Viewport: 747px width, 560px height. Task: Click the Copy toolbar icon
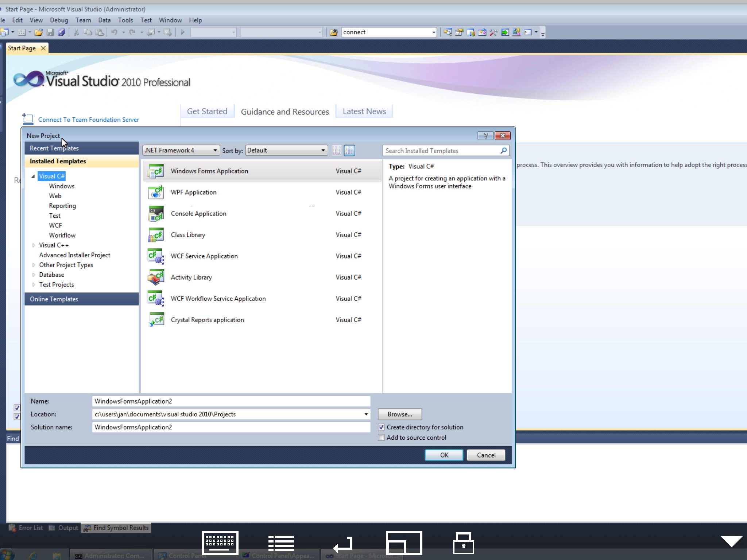[x=88, y=32]
